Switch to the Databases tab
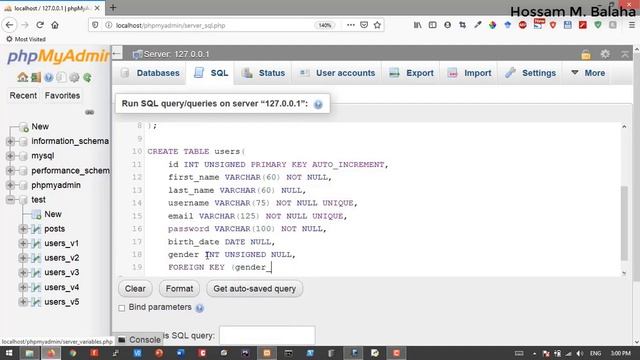 pyautogui.click(x=150, y=73)
